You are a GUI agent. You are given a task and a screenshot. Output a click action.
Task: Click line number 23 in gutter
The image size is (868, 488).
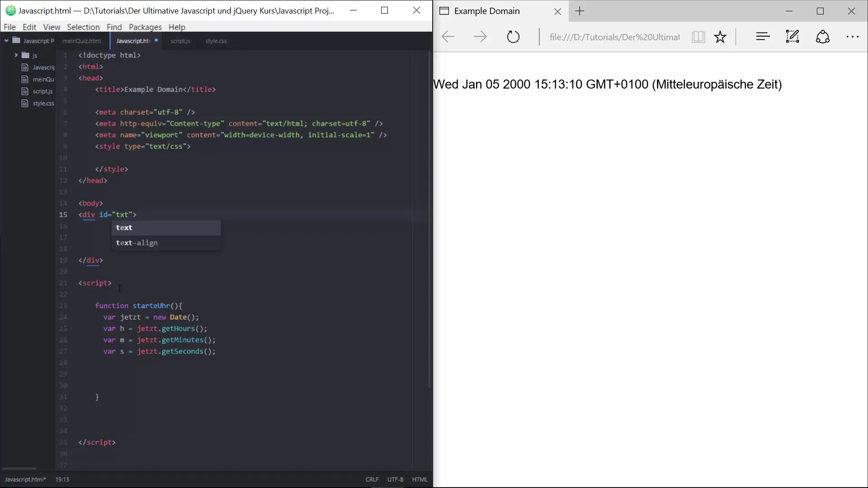click(63, 306)
